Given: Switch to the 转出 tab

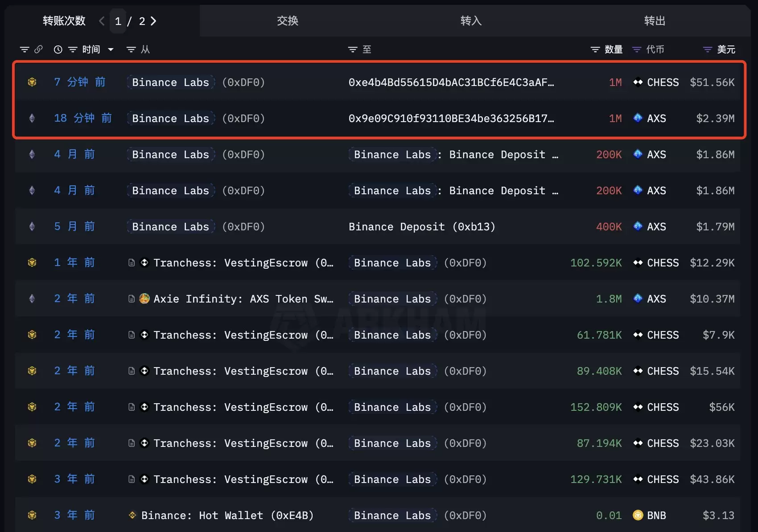Looking at the screenshot, I should click(655, 21).
